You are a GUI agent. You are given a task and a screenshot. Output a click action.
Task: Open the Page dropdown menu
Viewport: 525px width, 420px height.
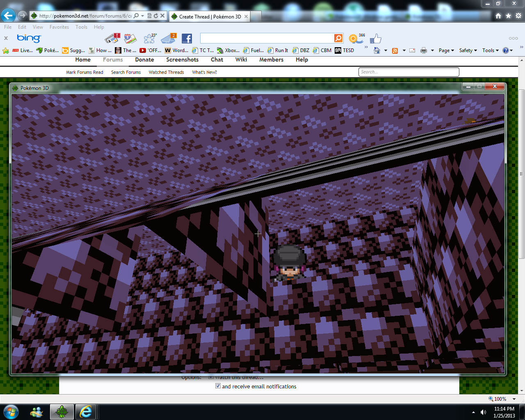446,50
